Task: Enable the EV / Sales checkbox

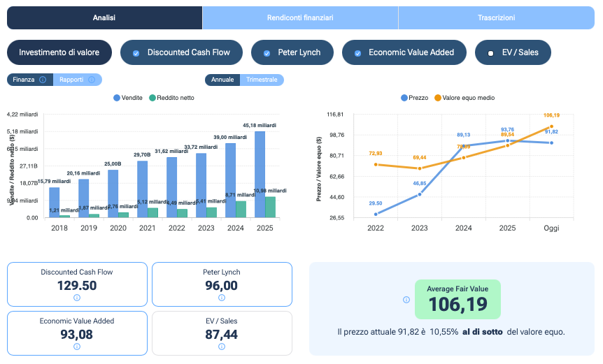Action: coord(491,52)
